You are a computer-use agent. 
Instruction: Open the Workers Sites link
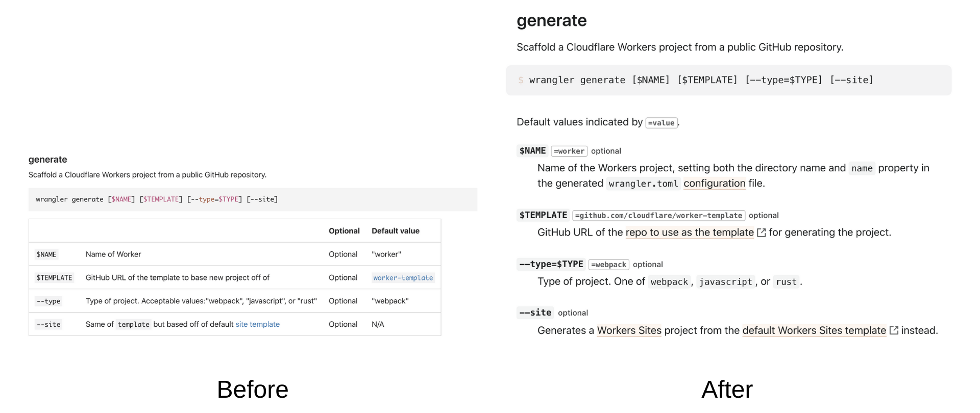[x=629, y=330]
